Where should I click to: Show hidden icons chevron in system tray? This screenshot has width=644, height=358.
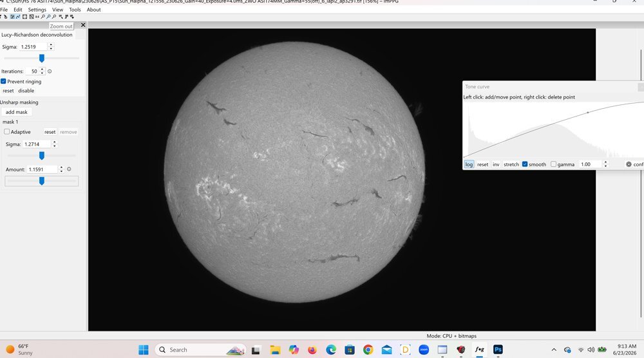point(554,350)
